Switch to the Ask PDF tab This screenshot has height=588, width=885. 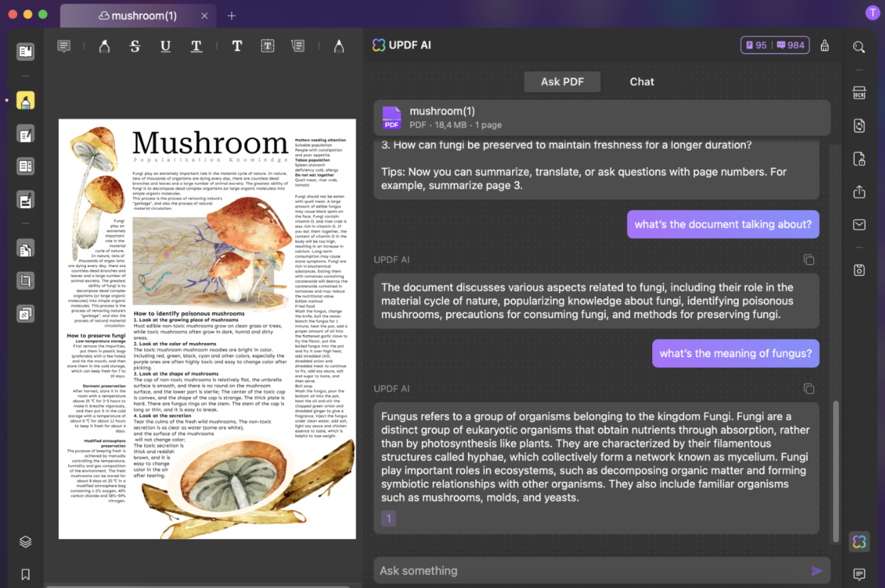pos(562,82)
